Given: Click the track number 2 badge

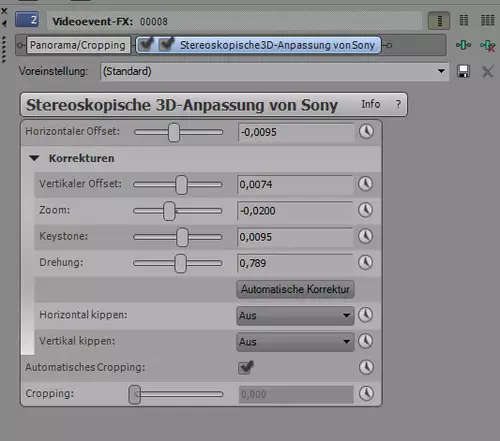Looking at the screenshot, I should pos(27,20).
